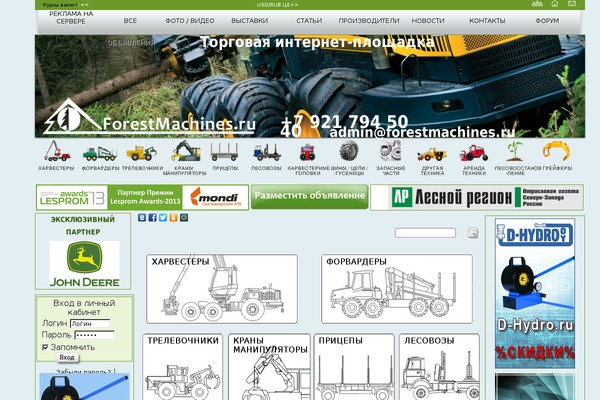
Task: Open the Фото / Видео menu item
Action: (x=190, y=21)
